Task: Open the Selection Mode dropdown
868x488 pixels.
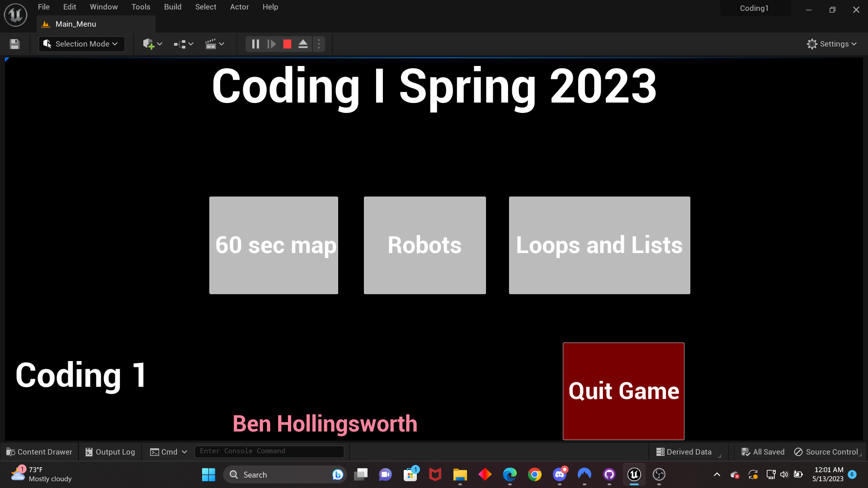Action: click(81, 44)
